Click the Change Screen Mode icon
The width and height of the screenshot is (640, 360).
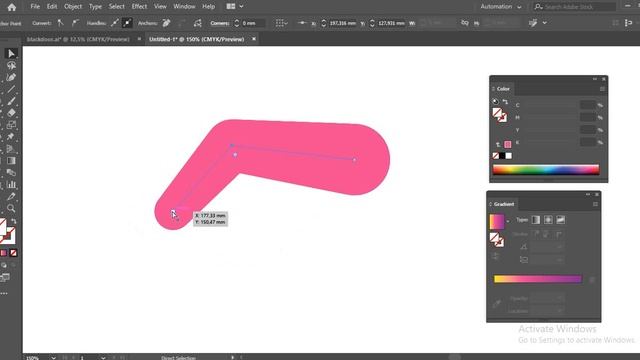pyautogui.click(x=5, y=278)
